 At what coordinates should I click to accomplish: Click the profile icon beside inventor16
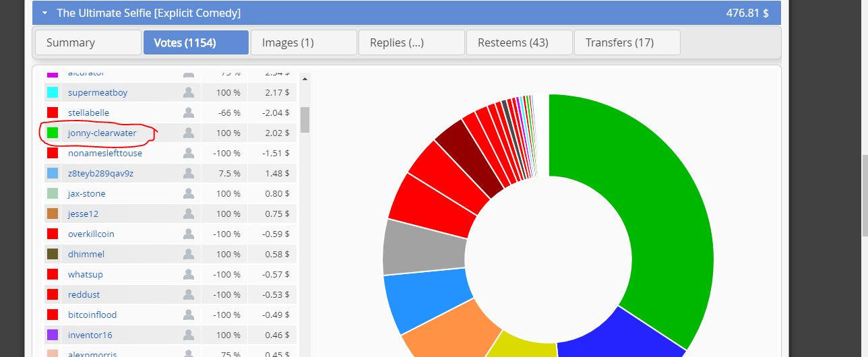189,335
